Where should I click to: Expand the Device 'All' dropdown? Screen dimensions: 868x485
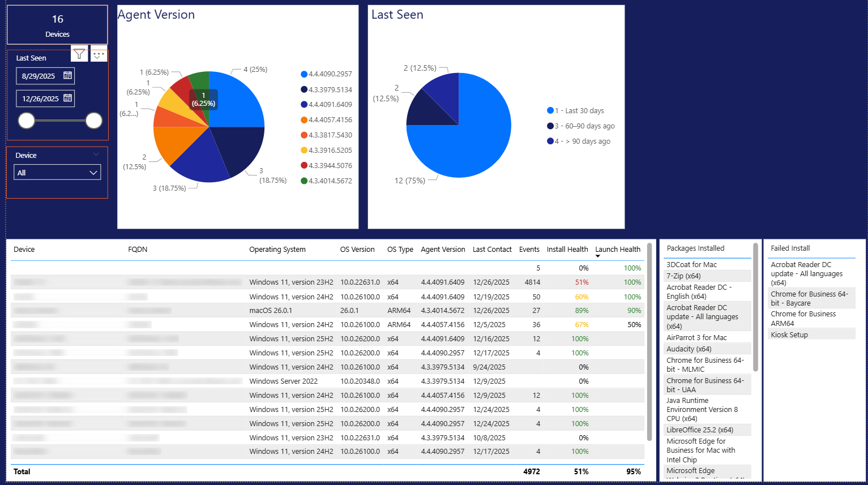[x=93, y=173]
